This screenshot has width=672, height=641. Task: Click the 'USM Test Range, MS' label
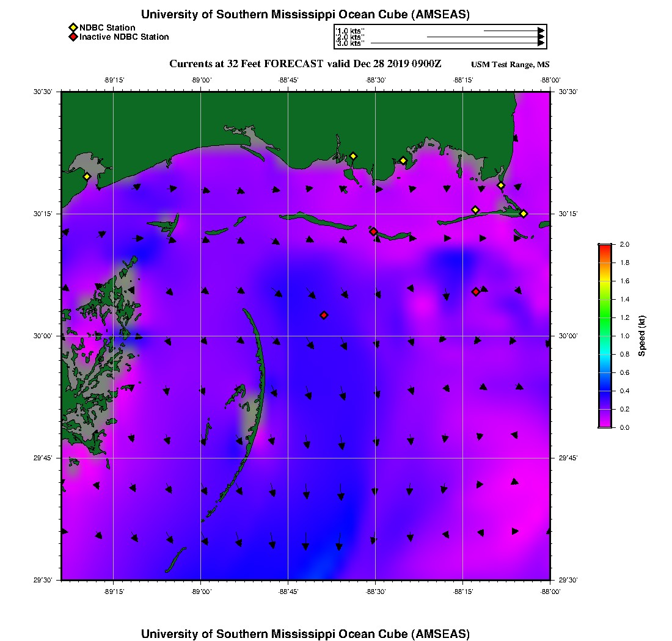click(510, 65)
